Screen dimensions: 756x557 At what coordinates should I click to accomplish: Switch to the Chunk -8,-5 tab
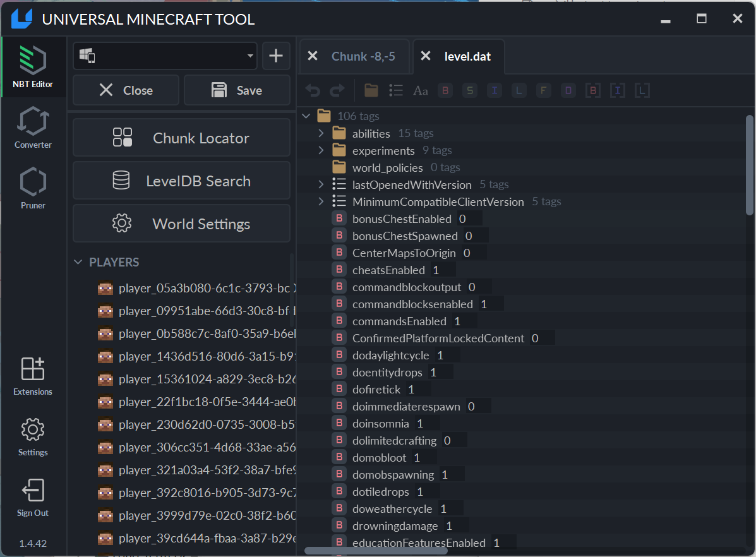click(363, 56)
